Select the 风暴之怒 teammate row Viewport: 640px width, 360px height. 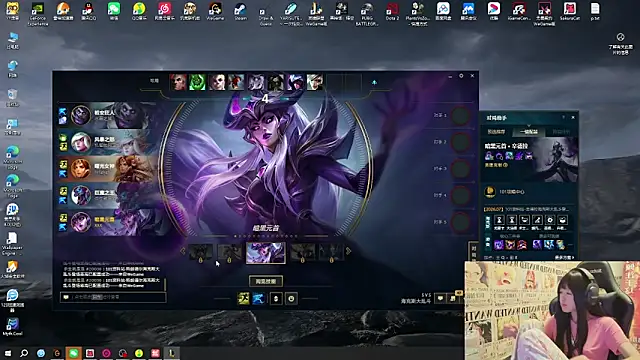(x=108, y=142)
